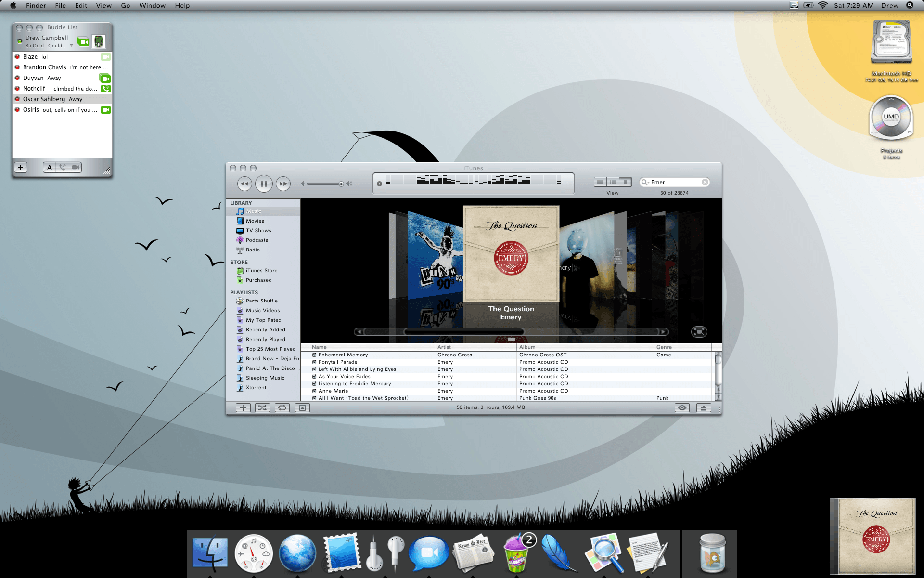Select Music Videos smart playlist
Screen dimensions: 924x578
coord(263,311)
